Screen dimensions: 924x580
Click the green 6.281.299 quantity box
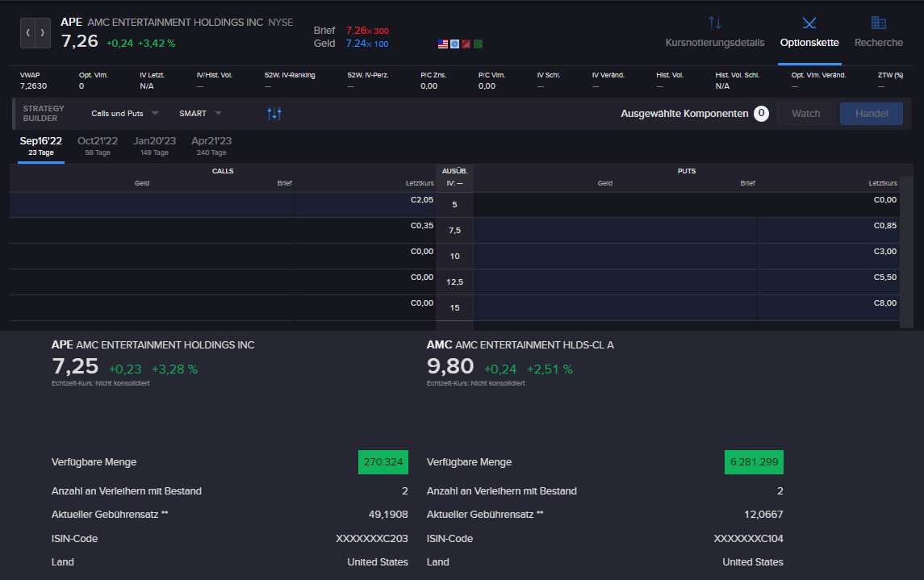pyautogui.click(x=754, y=462)
